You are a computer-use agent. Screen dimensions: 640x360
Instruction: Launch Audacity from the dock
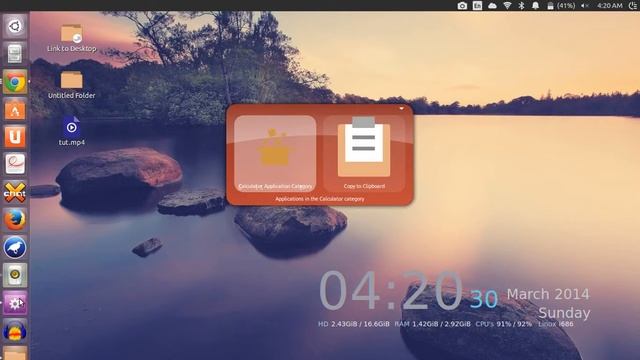point(15,330)
